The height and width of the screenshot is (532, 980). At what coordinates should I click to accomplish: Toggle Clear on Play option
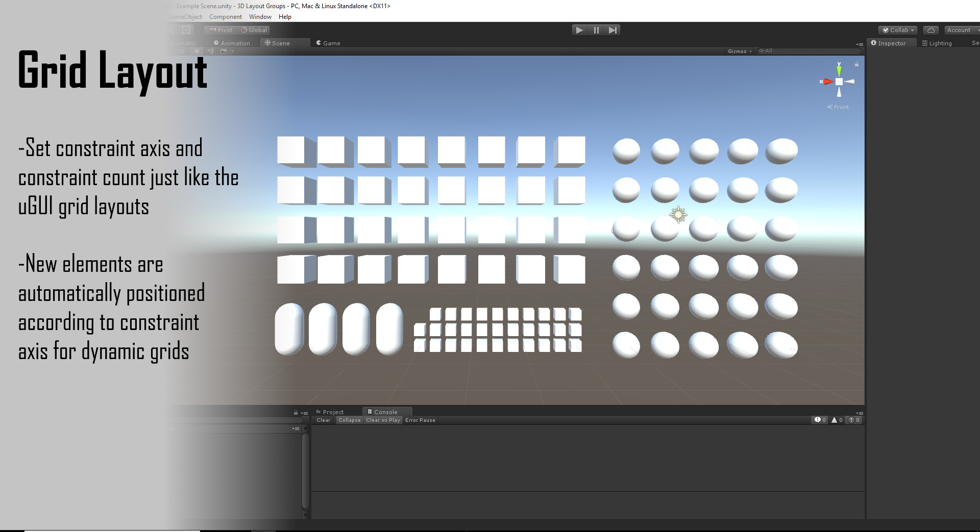point(383,420)
